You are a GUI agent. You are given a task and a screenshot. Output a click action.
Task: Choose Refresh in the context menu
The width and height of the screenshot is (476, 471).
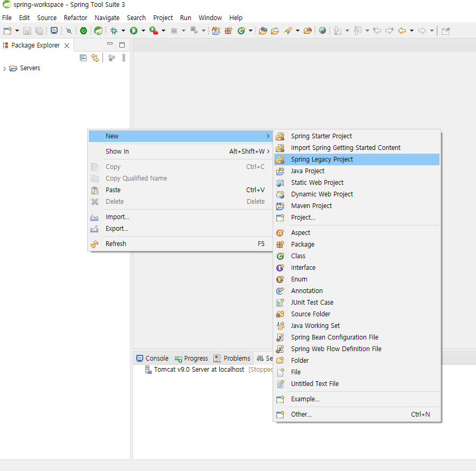180,244
